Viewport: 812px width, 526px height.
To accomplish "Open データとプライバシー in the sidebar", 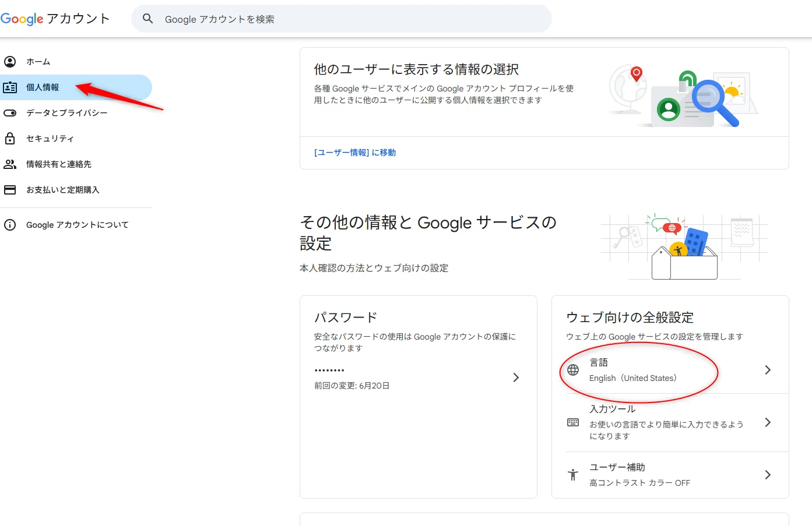I will [76, 113].
